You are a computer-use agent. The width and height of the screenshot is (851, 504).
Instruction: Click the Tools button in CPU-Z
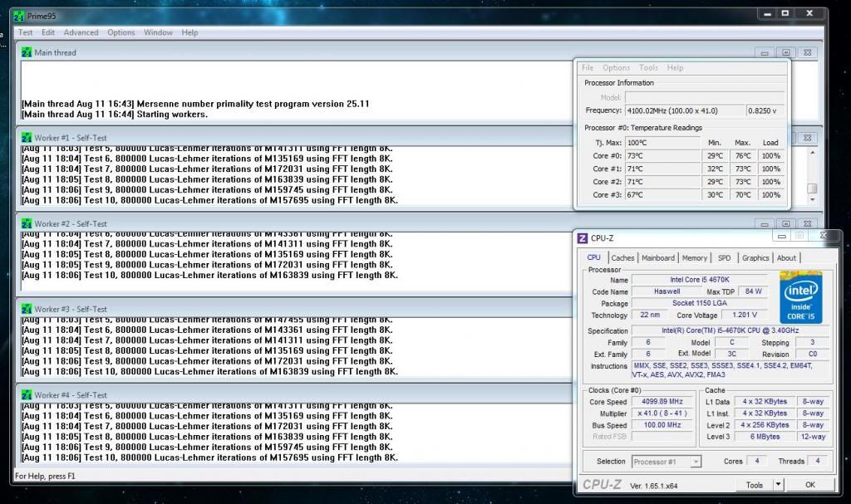(x=755, y=485)
